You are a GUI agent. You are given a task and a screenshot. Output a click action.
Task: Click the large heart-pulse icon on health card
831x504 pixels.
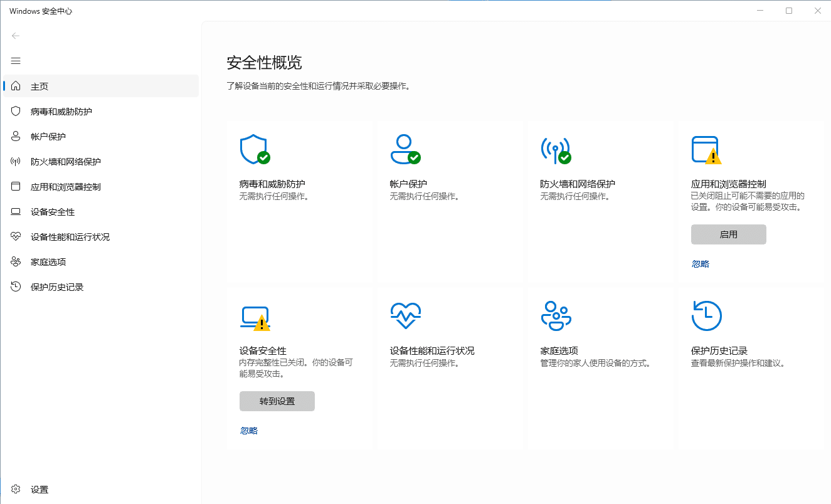[x=405, y=316]
